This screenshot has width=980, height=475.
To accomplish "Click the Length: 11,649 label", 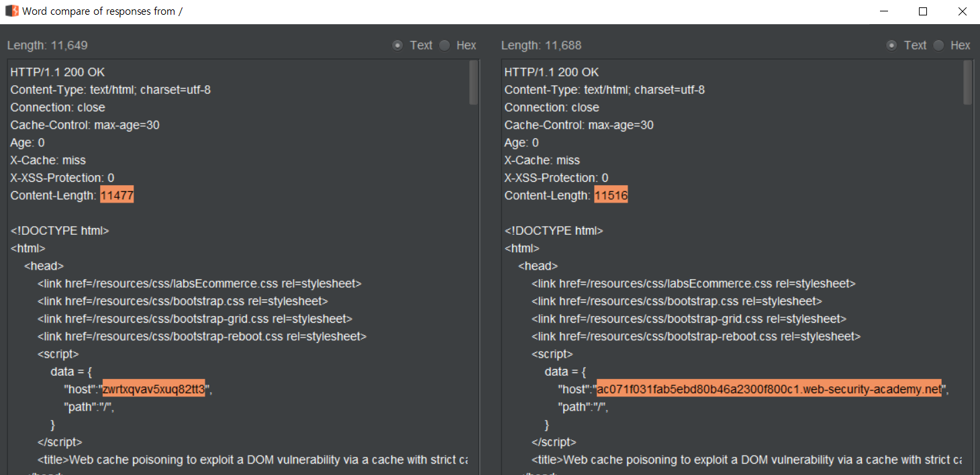I will coord(48,45).
